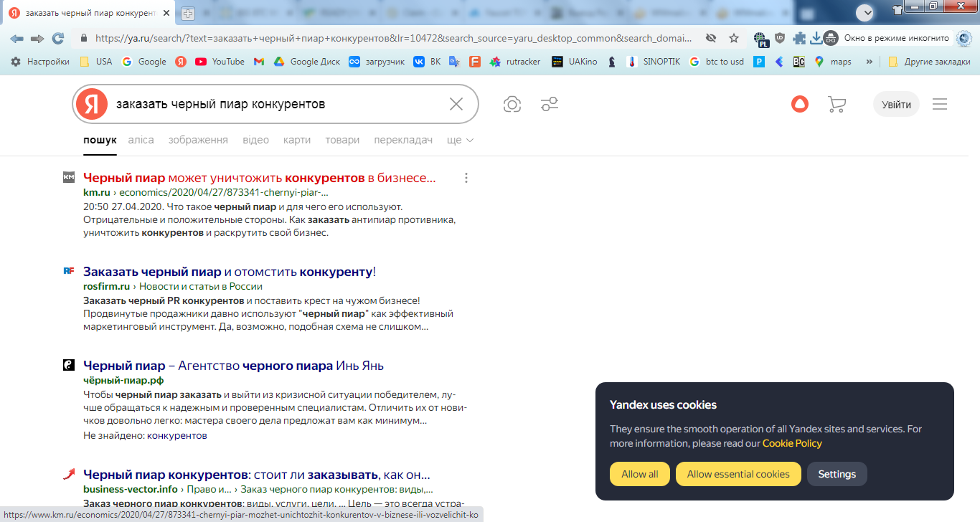
Task: Open the YouTube bookmark
Action: coord(220,62)
